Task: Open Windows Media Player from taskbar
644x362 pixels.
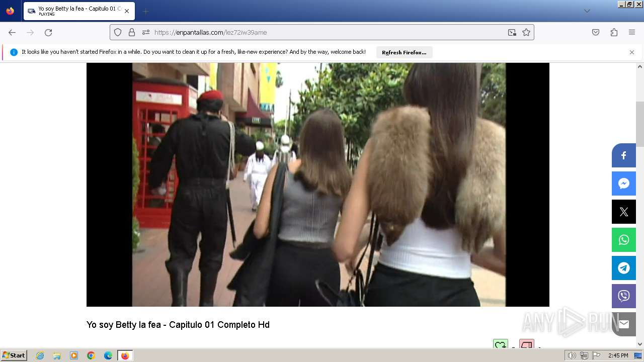Action: coord(74,355)
